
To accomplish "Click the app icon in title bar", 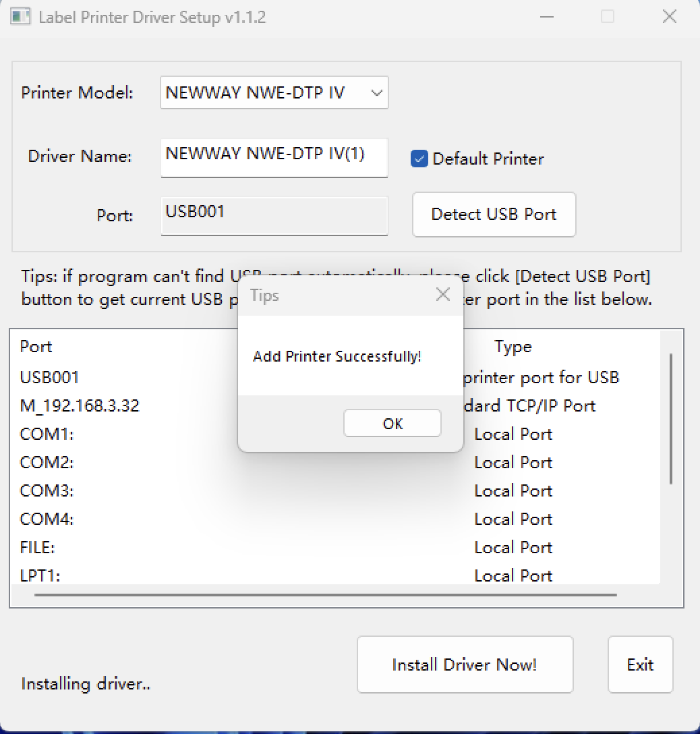I will tap(20, 17).
